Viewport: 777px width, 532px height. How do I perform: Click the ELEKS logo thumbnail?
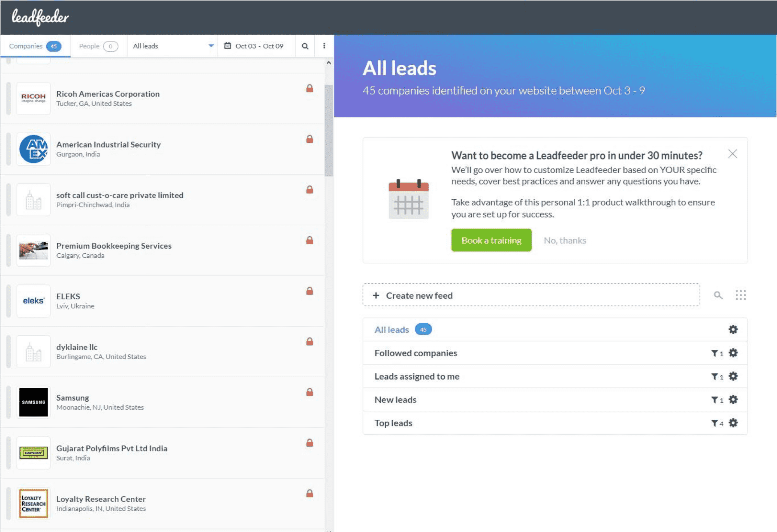coord(33,301)
